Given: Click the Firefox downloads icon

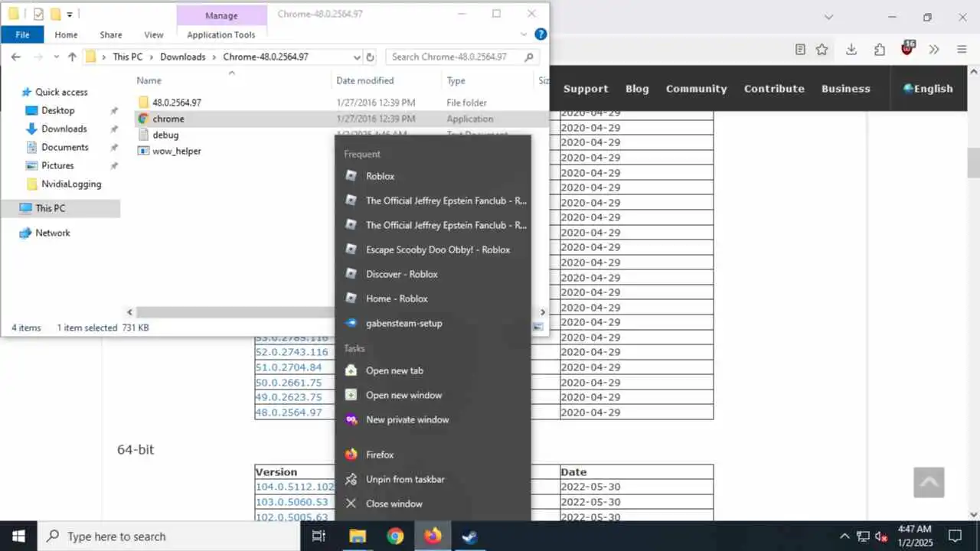Looking at the screenshot, I should [851, 49].
